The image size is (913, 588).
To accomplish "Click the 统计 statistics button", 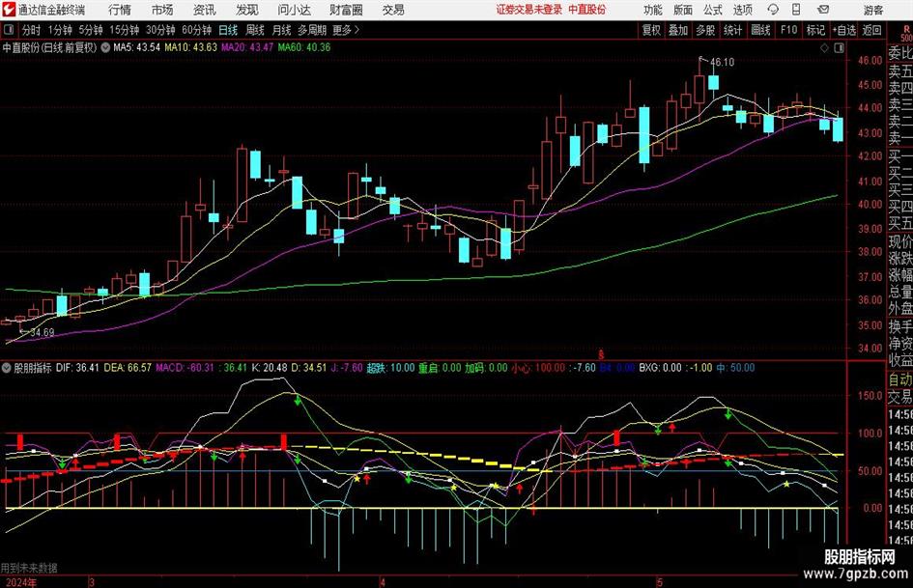I will click(x=733, y=30).
